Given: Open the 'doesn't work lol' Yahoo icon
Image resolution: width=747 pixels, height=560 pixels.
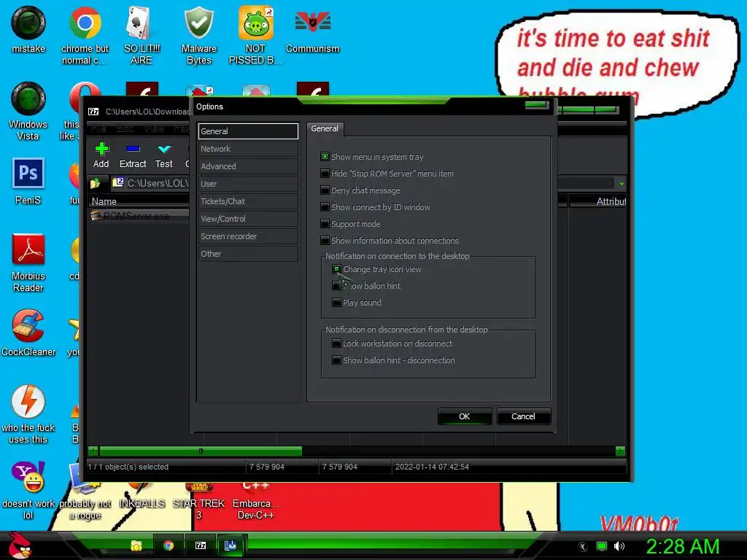Looking at the screenshot, I should pos(28,491).
